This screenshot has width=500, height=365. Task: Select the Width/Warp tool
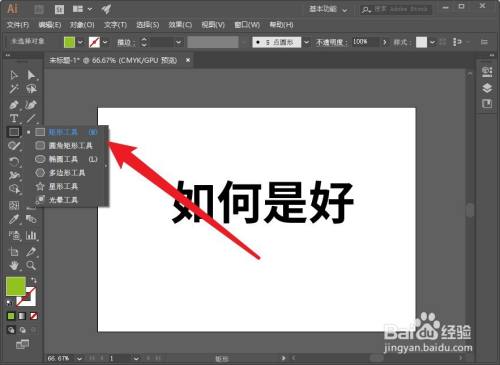click(x=14, y=175)
